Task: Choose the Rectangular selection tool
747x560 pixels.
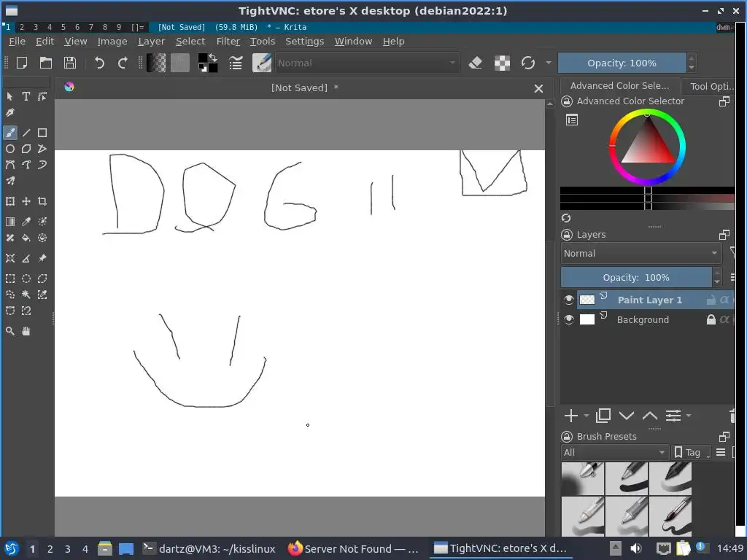Action: (x=10, y=279)
